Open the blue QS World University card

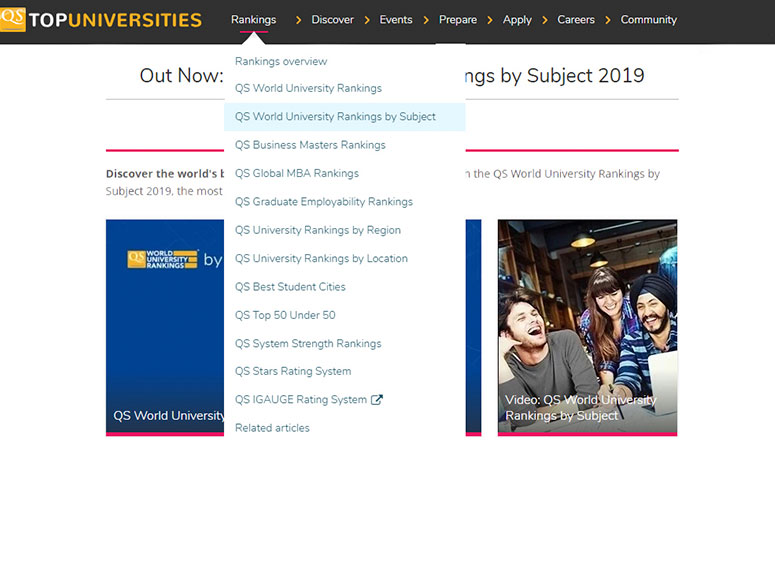tap(165, 328)
